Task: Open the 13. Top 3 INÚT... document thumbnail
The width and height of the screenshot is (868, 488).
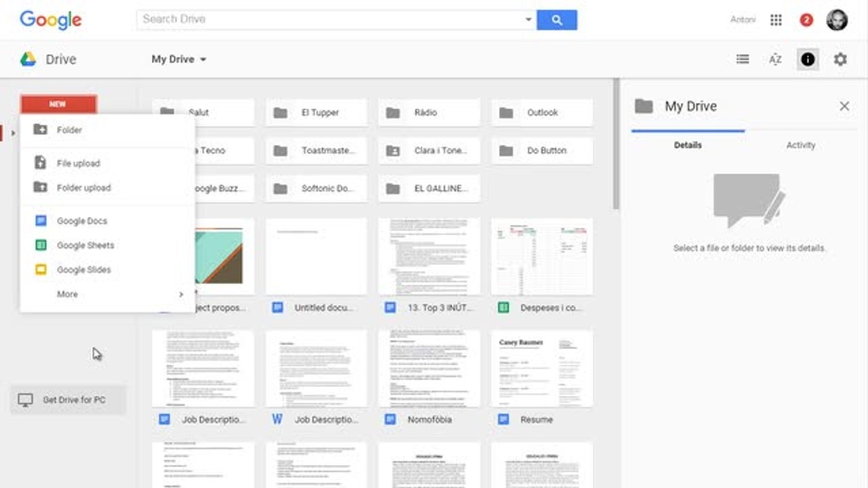Action: 429,256
